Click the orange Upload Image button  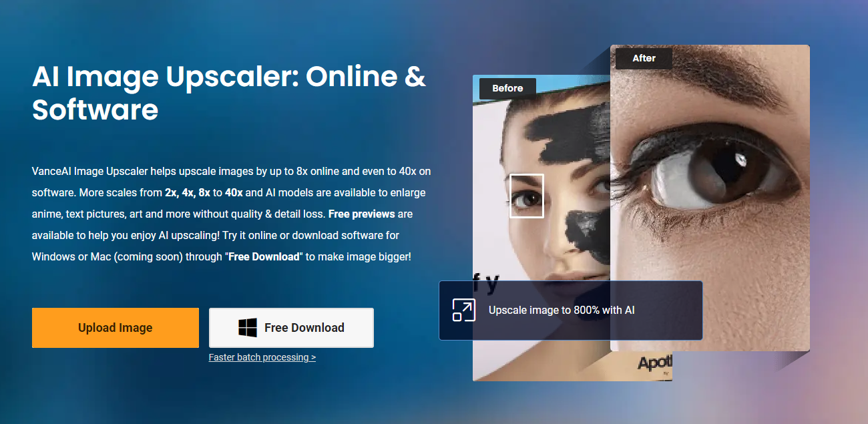pyautogui.click(x=116, y=328)
